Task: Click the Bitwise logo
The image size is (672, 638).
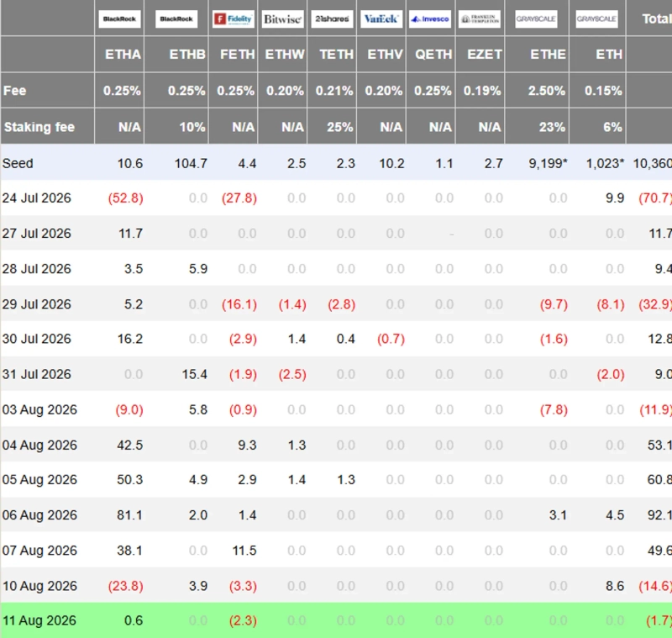Action: click(x=282, y=18)
